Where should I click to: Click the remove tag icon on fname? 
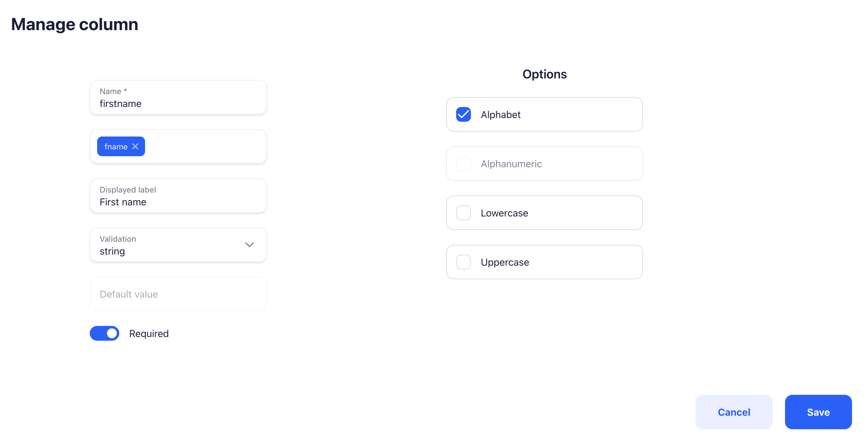(x=135, y=146)
